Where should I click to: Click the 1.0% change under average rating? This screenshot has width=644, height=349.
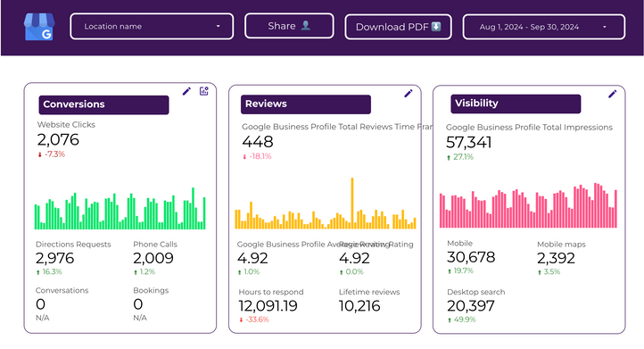tap(249, 271)
